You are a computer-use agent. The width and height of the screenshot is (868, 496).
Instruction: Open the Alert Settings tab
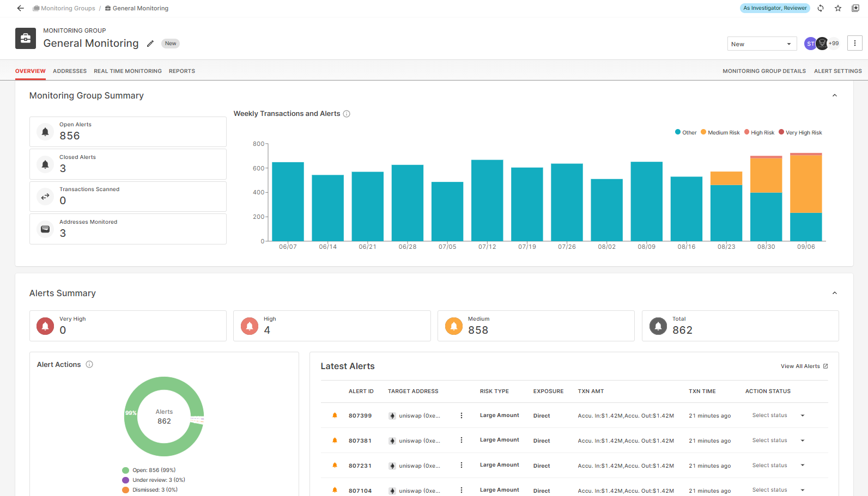click(x=838, y=71)
